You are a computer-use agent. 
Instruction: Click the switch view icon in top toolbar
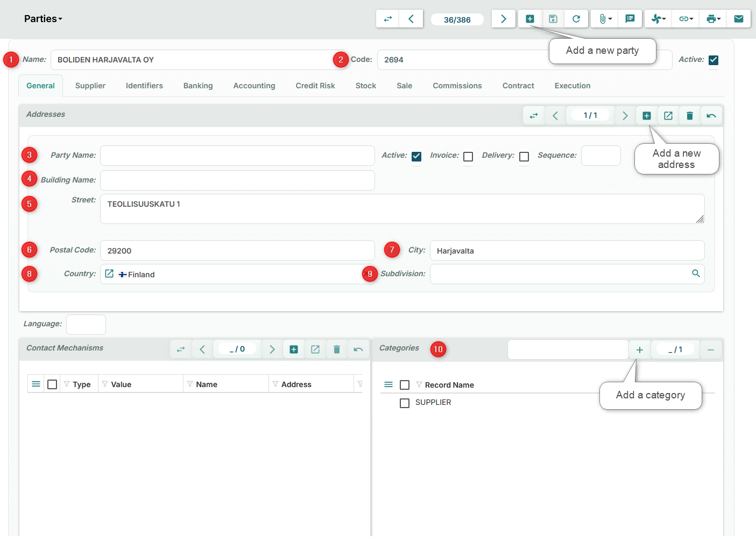point(388,19)
